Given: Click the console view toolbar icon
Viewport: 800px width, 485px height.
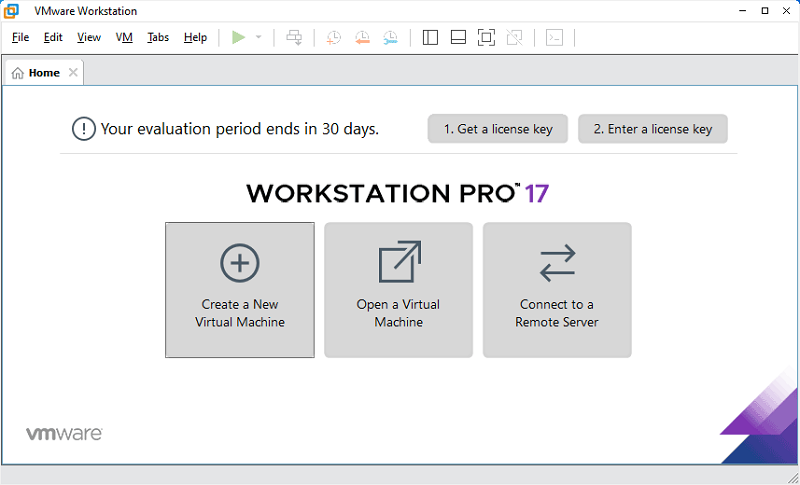Looking at the screenshot, I should coord(554,37).
